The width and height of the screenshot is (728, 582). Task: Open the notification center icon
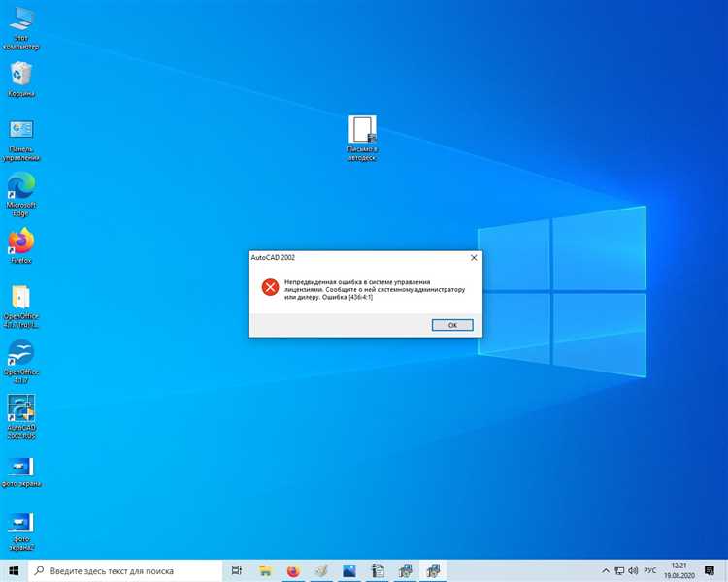tap(710, 571)
